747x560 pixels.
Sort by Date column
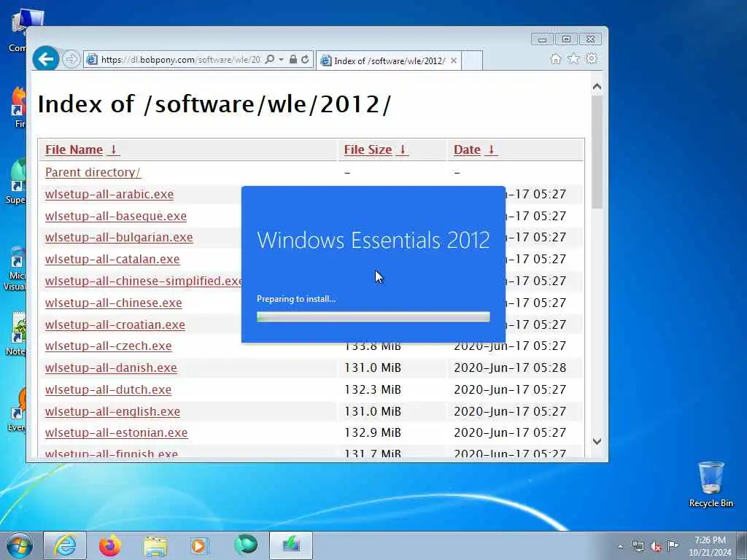coord(476,149)
